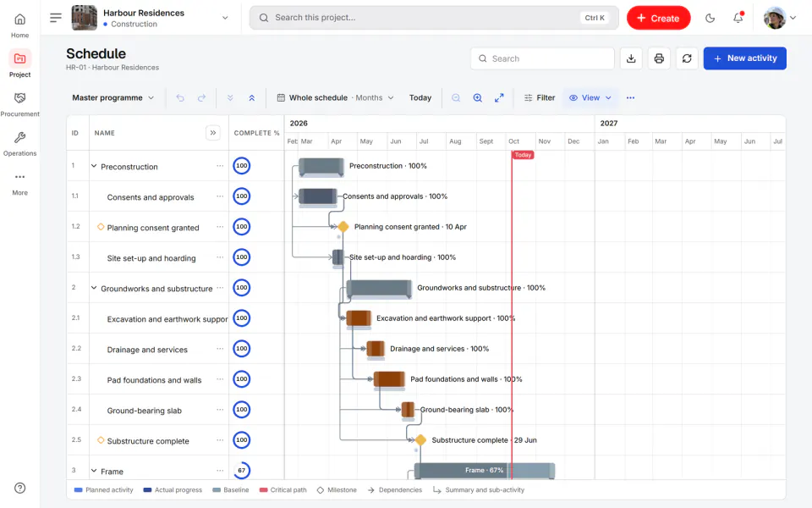The image size is (812, 508).
Task: Open the help question mark icon
Action: point(19,488)
